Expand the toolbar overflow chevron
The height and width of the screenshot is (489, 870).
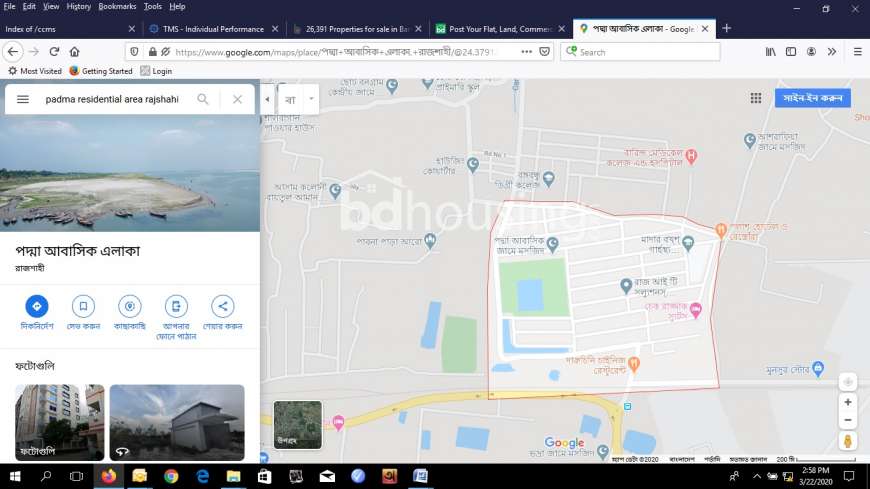click(832, 52)
